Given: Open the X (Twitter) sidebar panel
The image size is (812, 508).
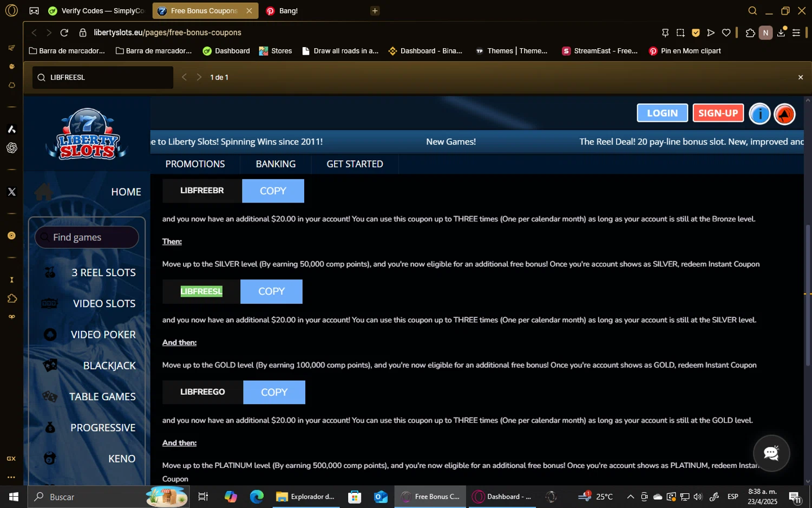Looking at the screenshot, I should pyautogui.click(x=11, y=192).
